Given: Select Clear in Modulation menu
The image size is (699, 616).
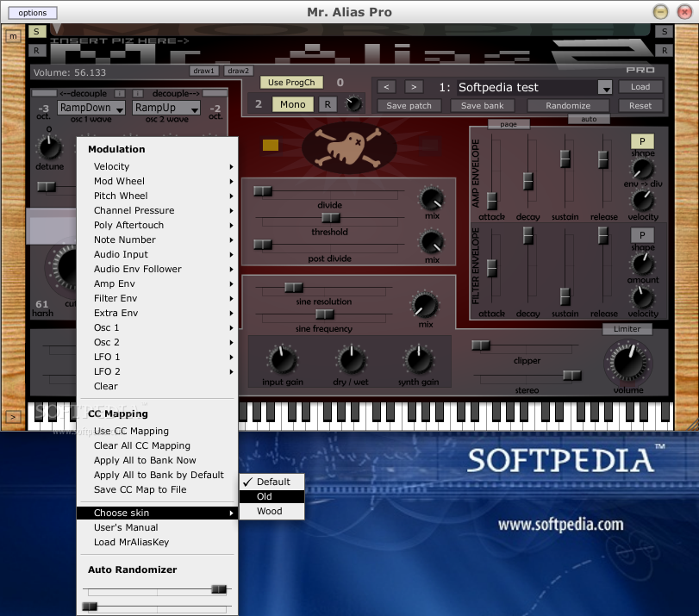Looking at the screenshot, I should pos(158,386).
